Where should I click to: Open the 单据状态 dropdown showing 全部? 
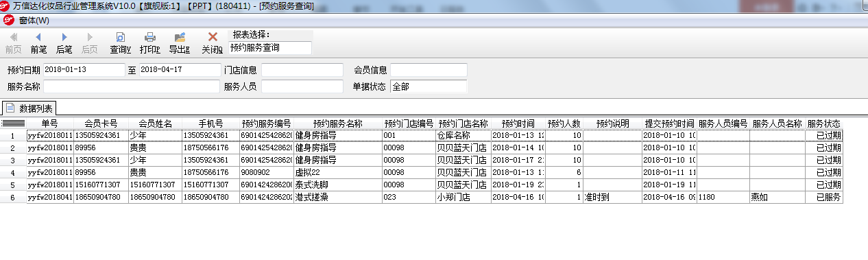tap(429, 86)
